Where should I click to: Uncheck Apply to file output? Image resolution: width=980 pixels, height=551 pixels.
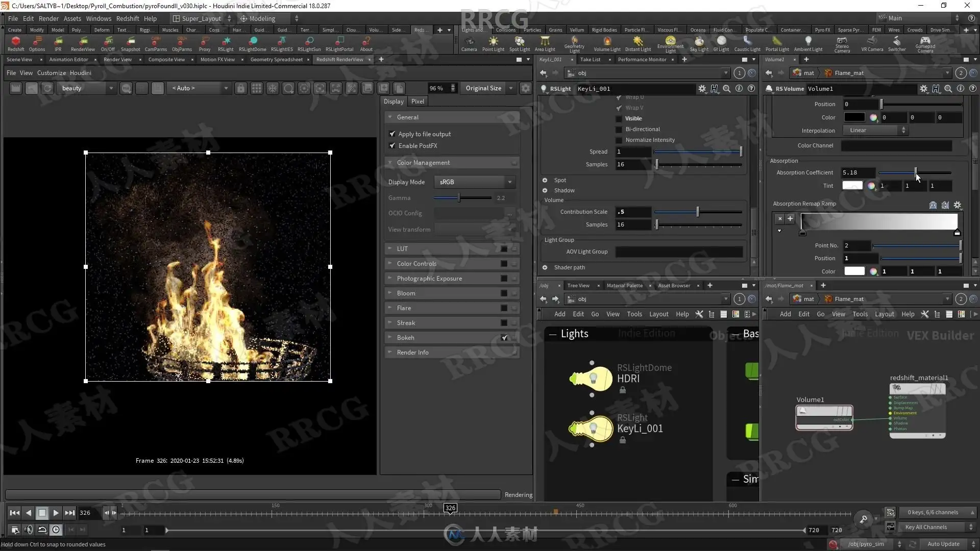[392, 134]
